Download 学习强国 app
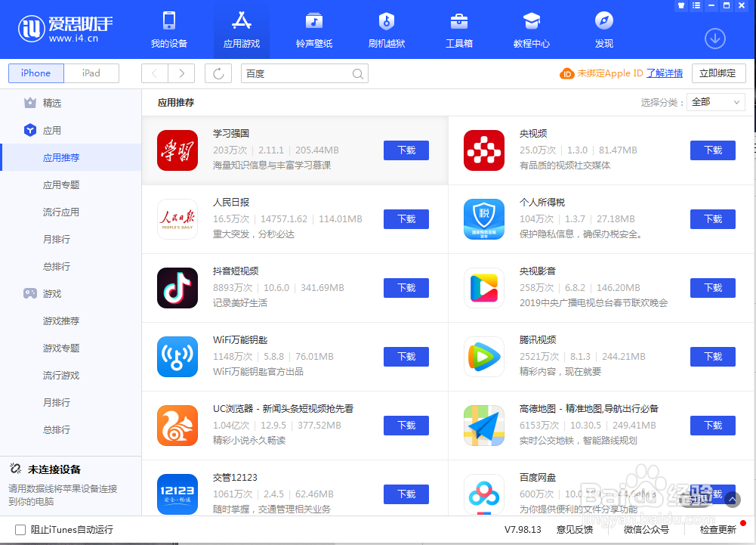Screen dimensions: 756x545 pos(406,150)
